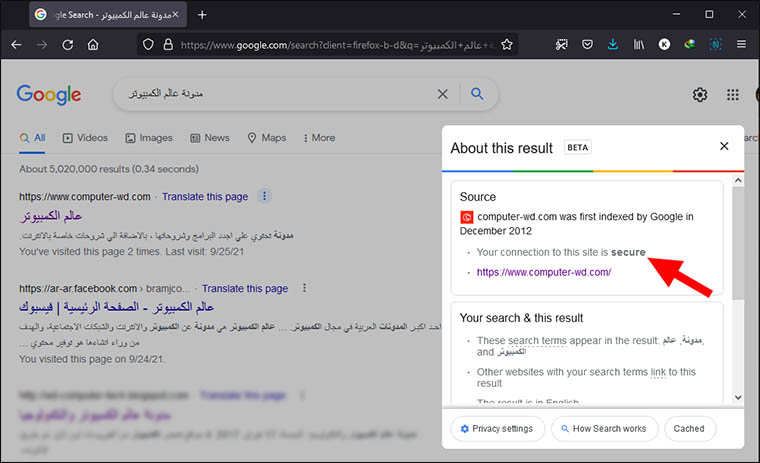Image resolution: width=760 pixels, height=463 pixels.
Task: Click the round K extension icon
Action: coord(665,45)
